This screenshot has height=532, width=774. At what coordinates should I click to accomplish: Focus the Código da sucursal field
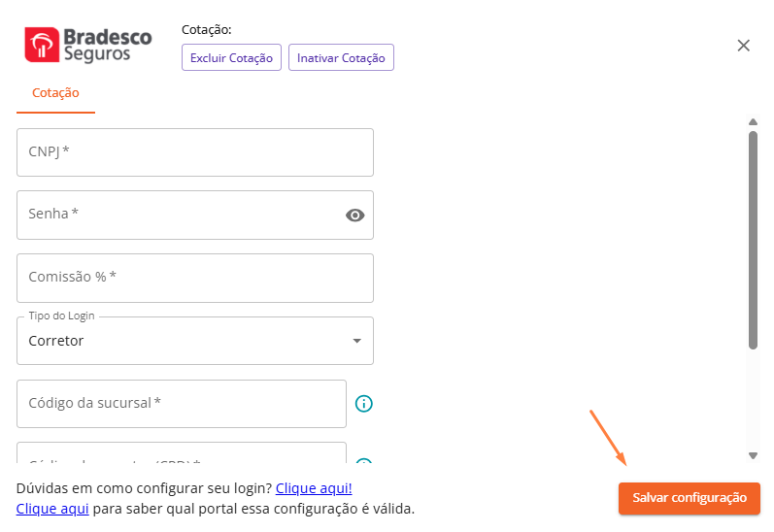[x=182, y=404]
